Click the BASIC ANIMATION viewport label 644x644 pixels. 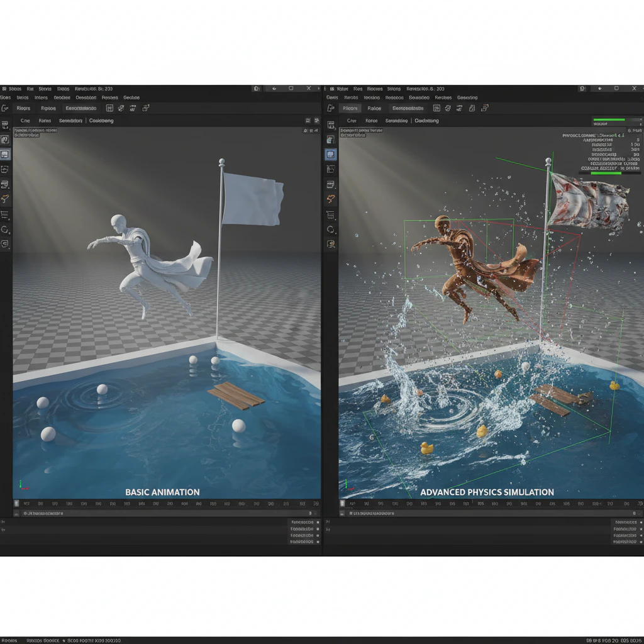tap(163, 492)
